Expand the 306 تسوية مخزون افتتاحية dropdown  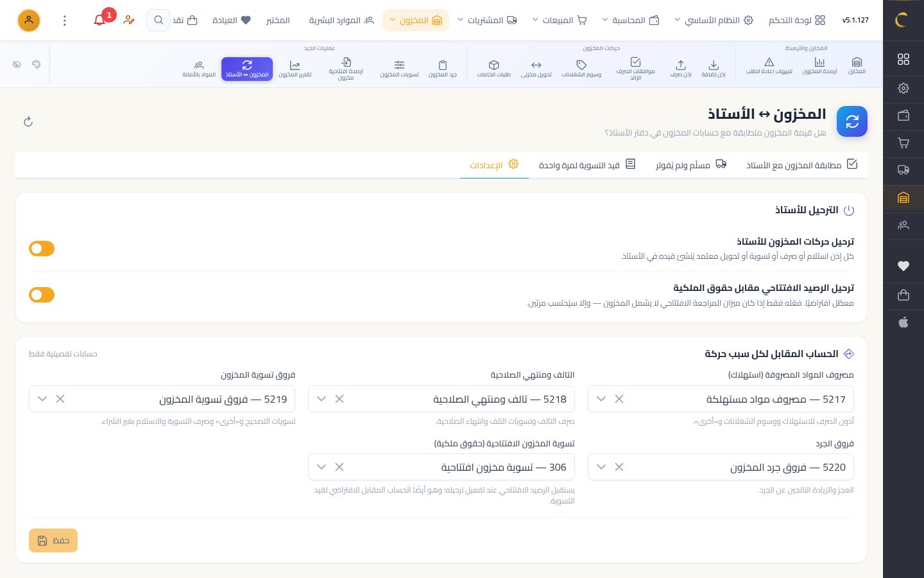pos(321,467)
